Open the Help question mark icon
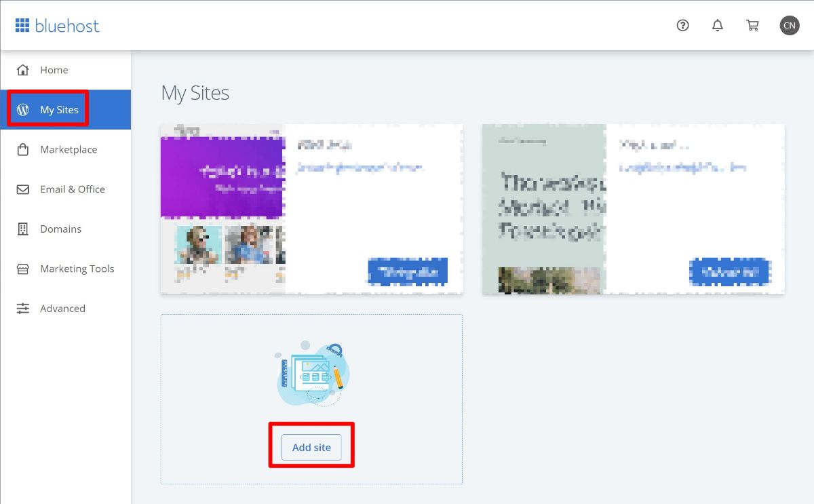Image resolution: width=814 pixels, height=504 pixels. [x=682, y=25]
